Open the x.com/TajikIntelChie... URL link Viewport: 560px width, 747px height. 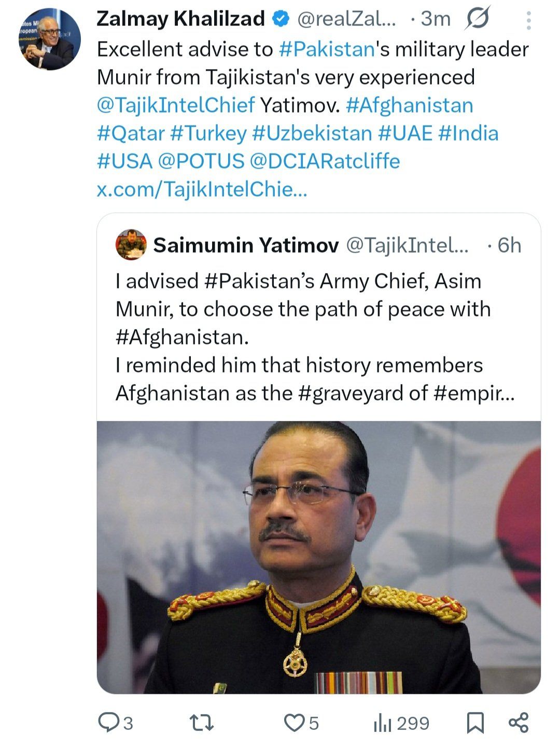(x=202, y=189)
